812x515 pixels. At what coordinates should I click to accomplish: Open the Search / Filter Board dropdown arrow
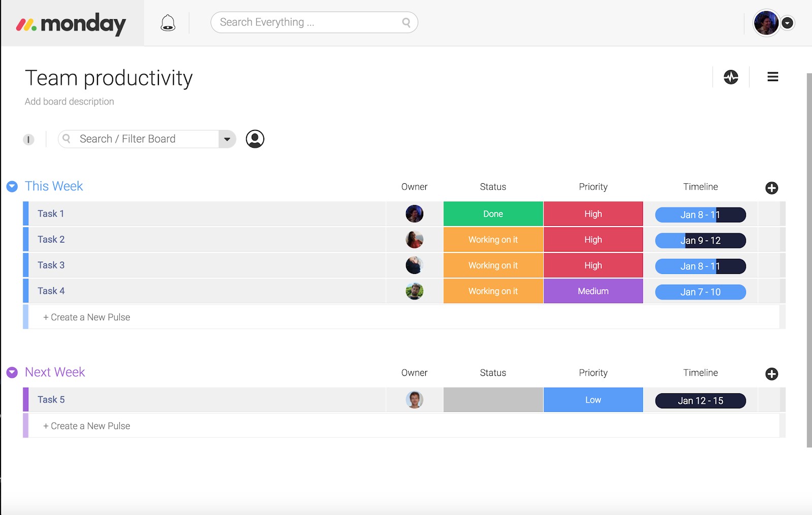pyautogui.click(x=227, y=139)
